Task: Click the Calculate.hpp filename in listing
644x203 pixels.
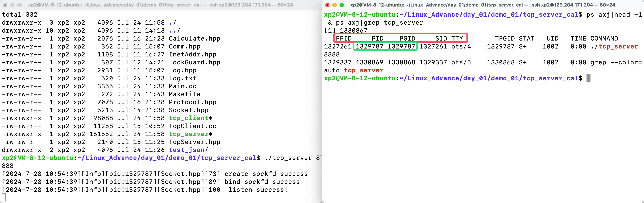Action: point(194,39)
